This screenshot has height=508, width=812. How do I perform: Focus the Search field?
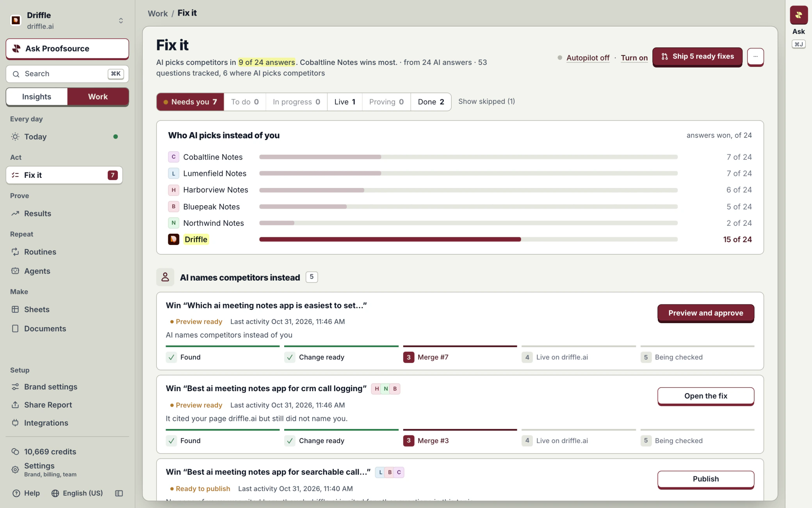(67, 74)
